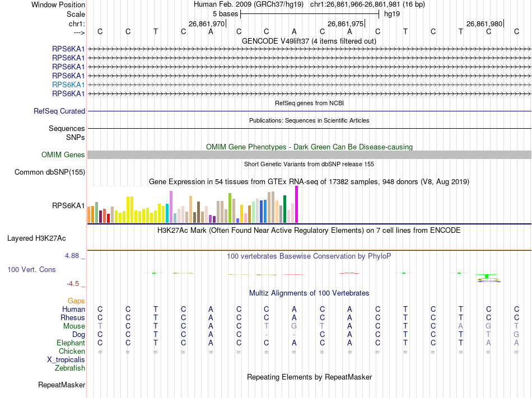Click the 100 vertebrates PhyloP conservation title
The height and width of the screenshot is (398, 532).
[x=309, y=256]
